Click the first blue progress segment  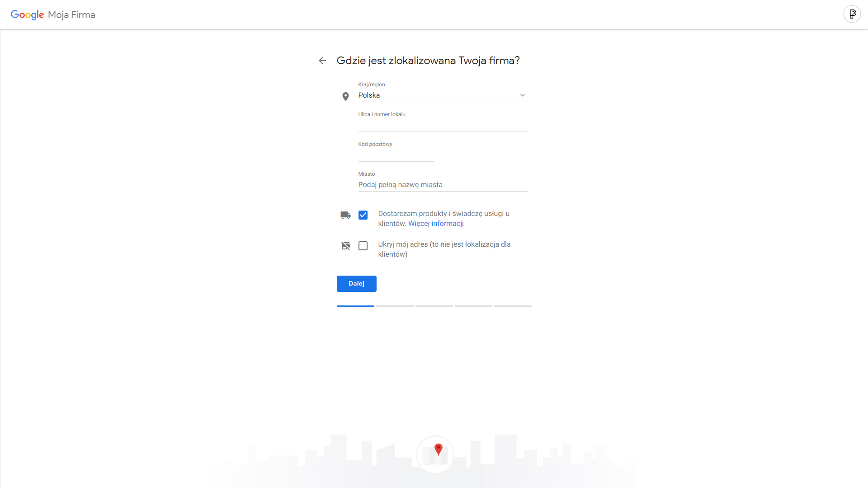pos(355,306)
